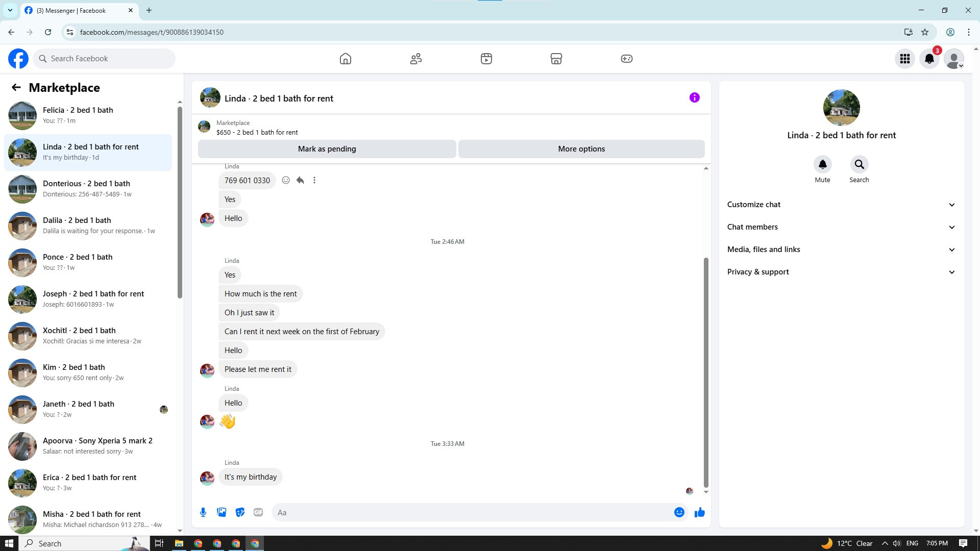Screen dimensions: 980x551
Task: Search in conversation using magnifier icon
Action: tap(859, 164)
